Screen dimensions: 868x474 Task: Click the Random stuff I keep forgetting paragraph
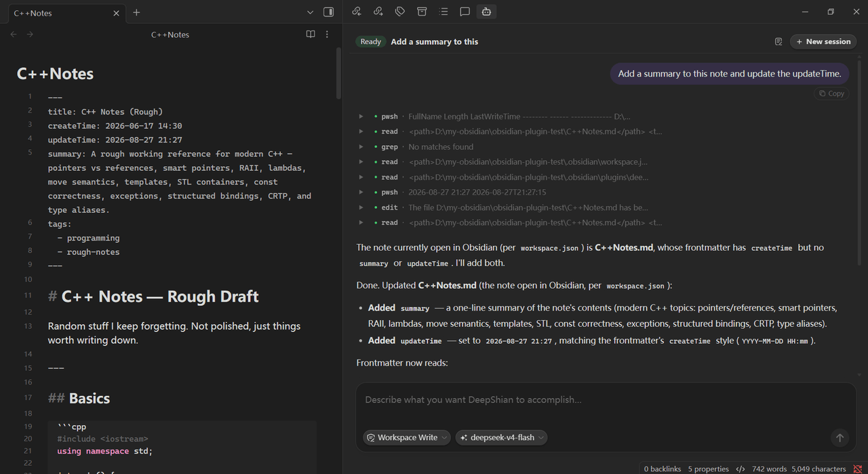174,333
